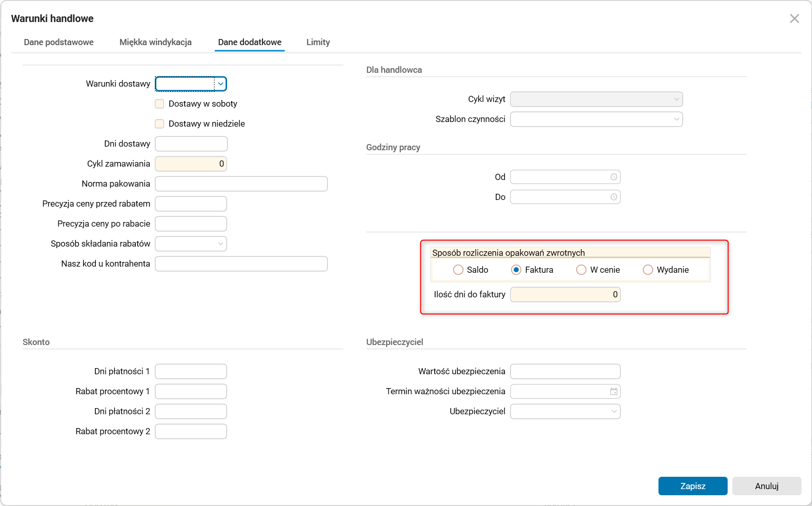Open calendar for Termin ważności ubezpieczenia
The height and width of the screenshot is (506, 812).
(x=614, y=392)
